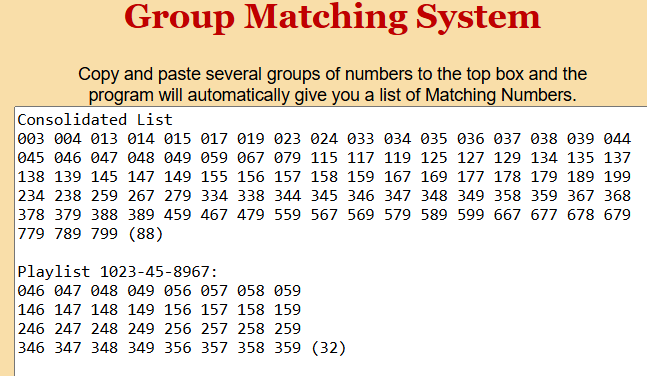This screenshot has width=647, height=376.
Task: Click the Consolidated List label in textbox
Action: (95, 120)
